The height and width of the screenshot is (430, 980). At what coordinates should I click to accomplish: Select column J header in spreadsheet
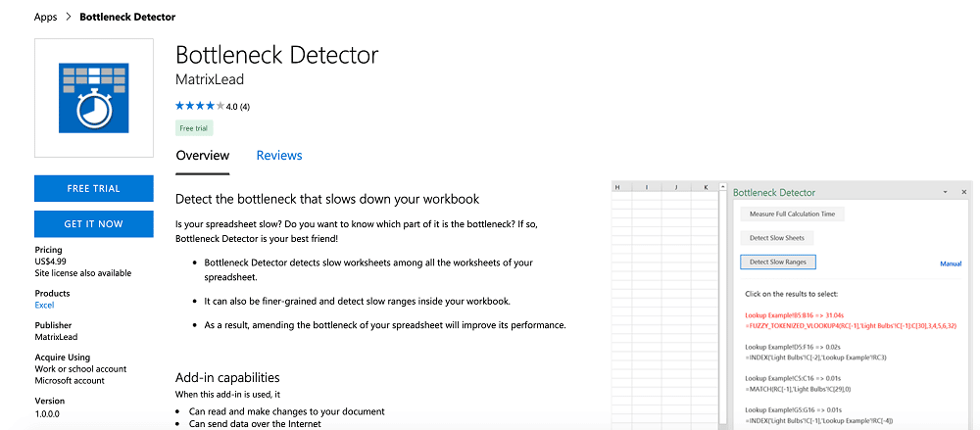coord(676,186)
